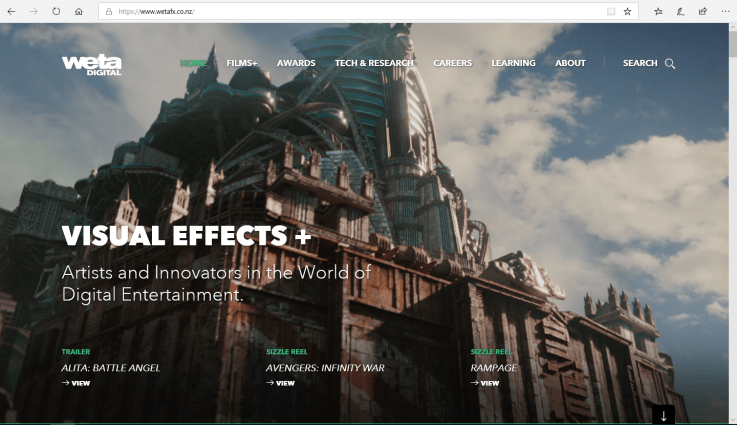Screen dimensions: 737x425
Task: Go to browser Home icon
Action: pos(78,11)
